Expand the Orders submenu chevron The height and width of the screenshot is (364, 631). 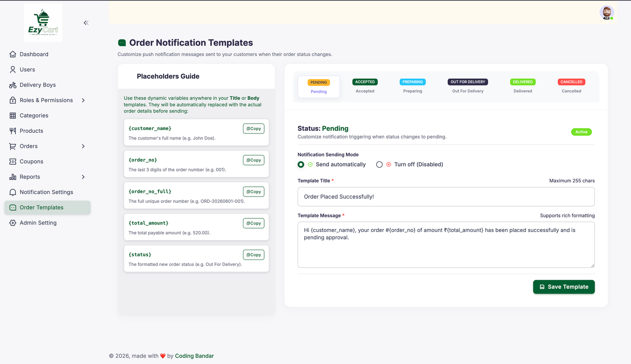(83, 146)
